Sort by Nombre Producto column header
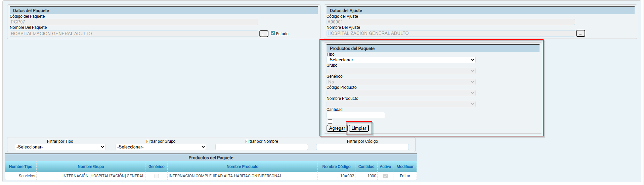This screenshot has width=644, height=185. [243, 167]
